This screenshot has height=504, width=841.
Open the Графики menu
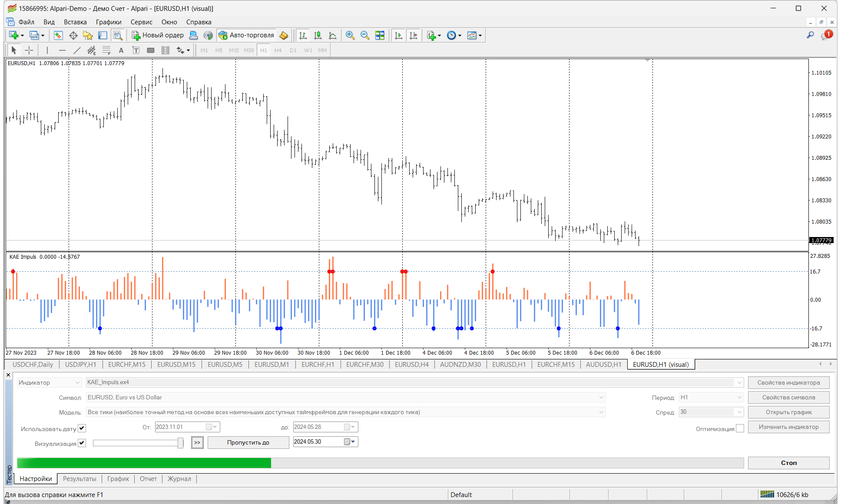click(109, 22)
